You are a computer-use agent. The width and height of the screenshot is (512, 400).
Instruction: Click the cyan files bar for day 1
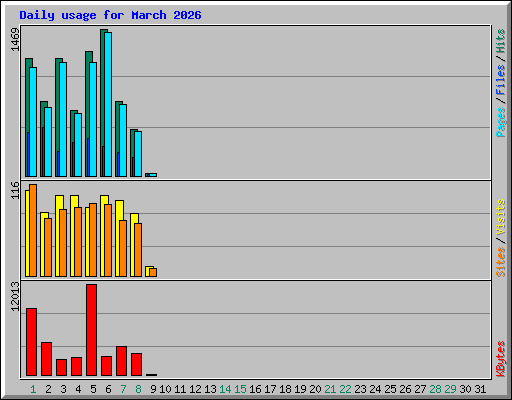coord(33,122)
